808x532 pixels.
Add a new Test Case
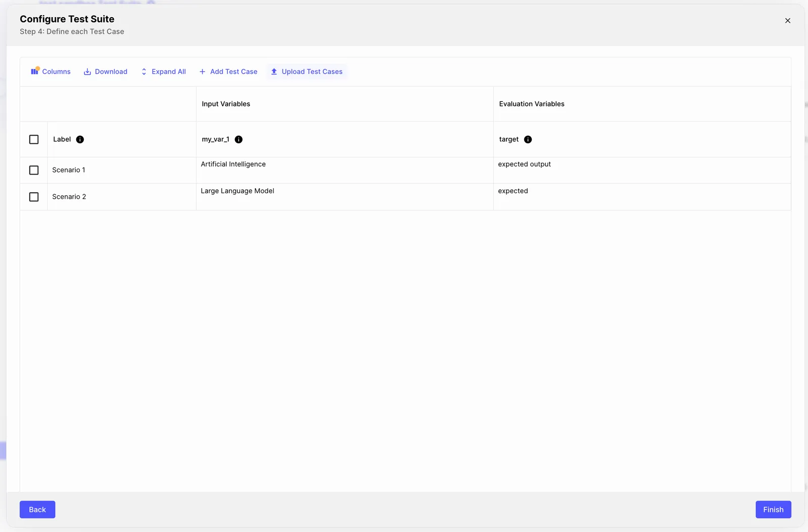click(x=228, y=72)
